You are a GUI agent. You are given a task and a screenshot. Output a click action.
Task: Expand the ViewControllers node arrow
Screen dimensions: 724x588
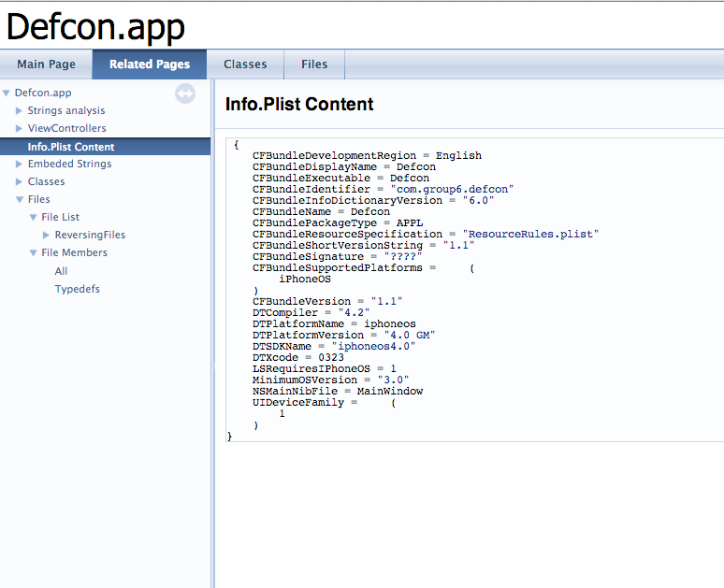(x=19, y=129)
